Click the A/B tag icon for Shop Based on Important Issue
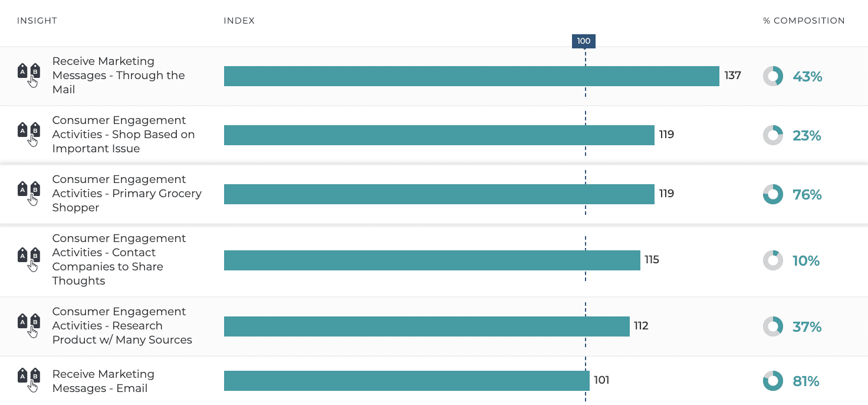This screenshot has height=405, width=868. tap(28, 134)
